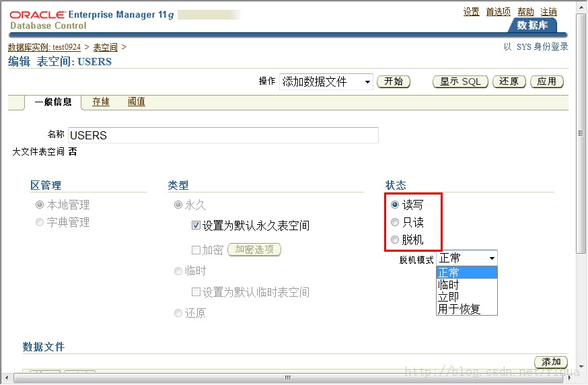Click the 数据文件 section heading
Screen dimensions: 588x385
[x=44, y=347]
